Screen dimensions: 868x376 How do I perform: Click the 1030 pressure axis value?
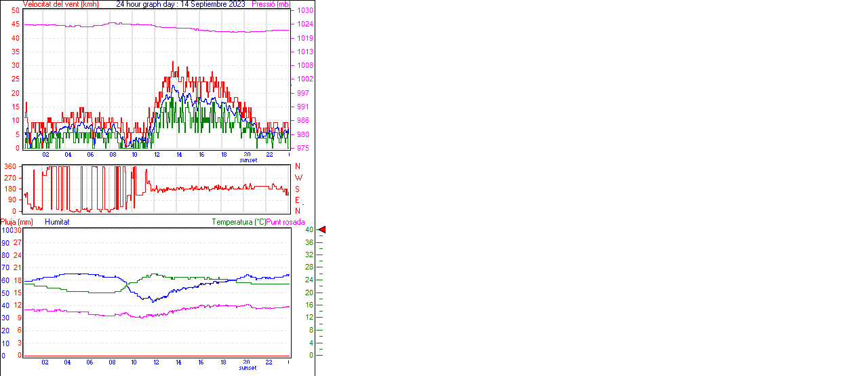click(303, 11)
